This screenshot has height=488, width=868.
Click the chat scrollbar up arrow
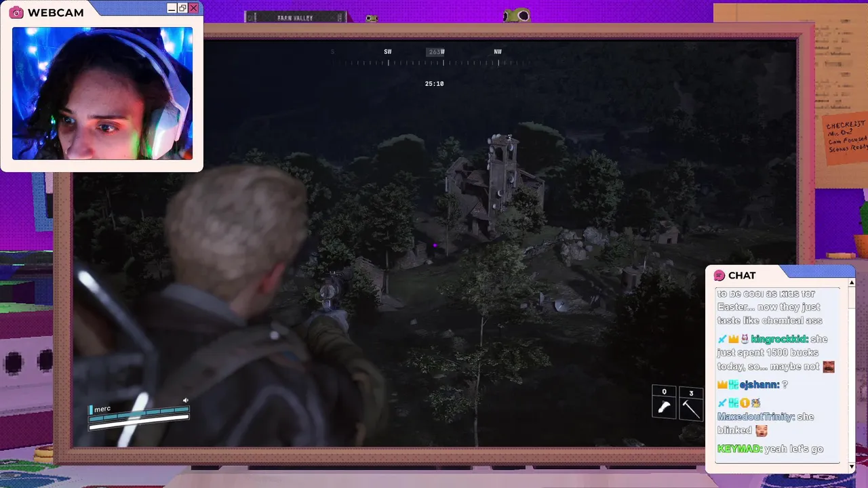[852, 283]
